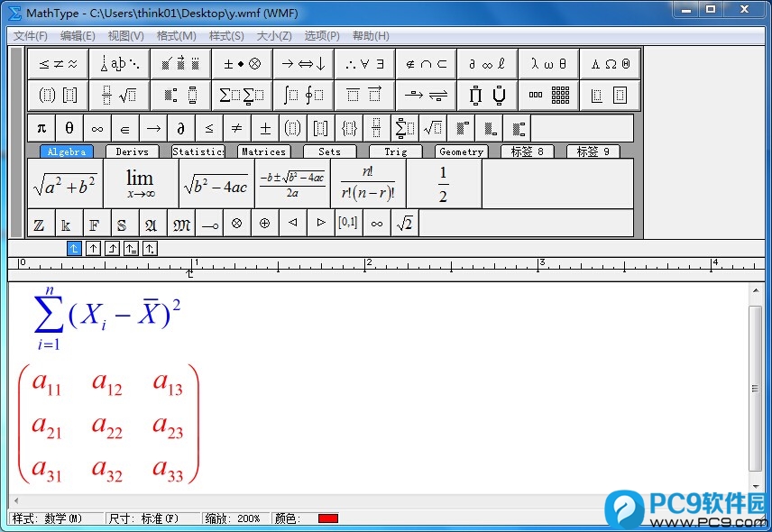Screen dimensions: 772x532
Task: Open the fence templates palette
Action: [58, 95]
